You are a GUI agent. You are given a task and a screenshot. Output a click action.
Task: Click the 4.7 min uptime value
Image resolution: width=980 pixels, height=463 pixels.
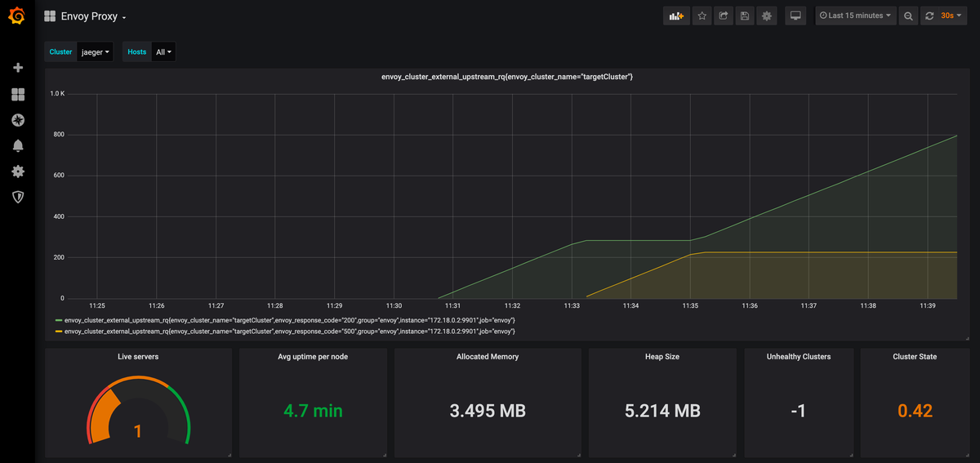point(313,411)
